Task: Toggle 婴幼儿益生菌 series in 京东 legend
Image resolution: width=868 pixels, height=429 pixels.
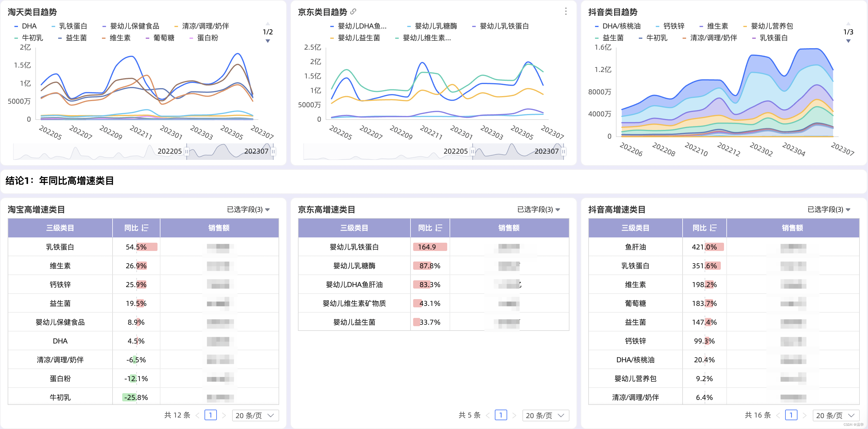Action: coord(355,38)
